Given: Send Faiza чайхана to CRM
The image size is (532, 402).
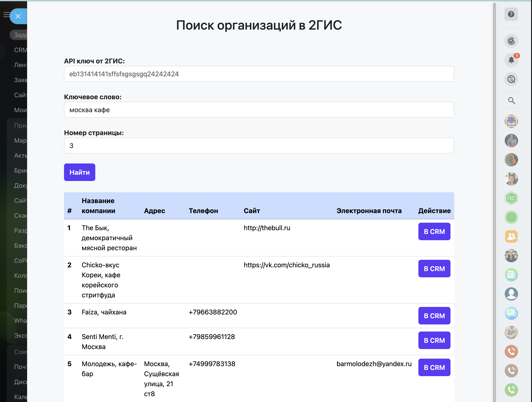Looking at the screenshot, I should pyautogui.click(x=434, y=316).
